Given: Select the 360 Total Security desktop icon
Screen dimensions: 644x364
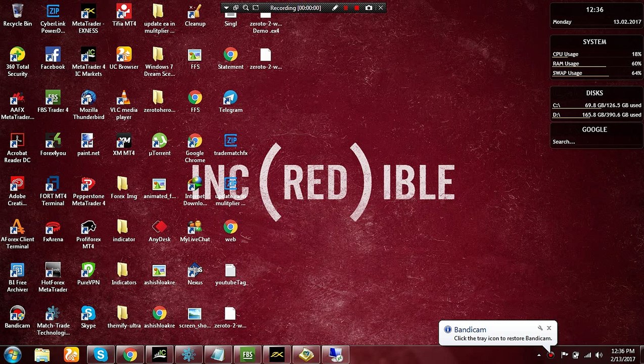Looking at the screenshot, I should point(17,62).
